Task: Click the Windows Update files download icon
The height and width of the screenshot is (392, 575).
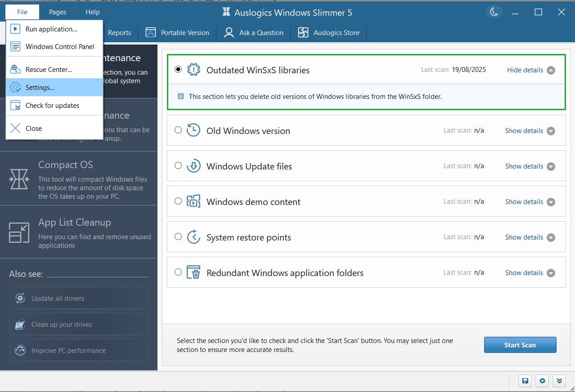Action: click(x=193, y=165)
